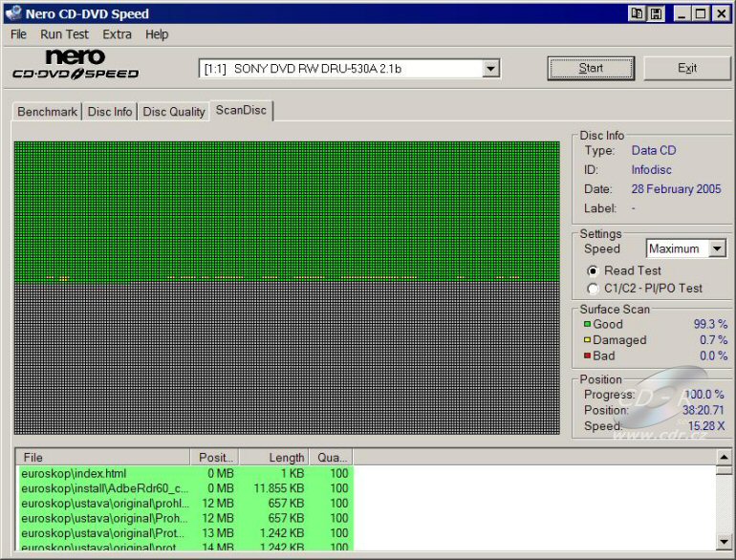Open the File menu

pyautogui.click(x=18, y=34)
